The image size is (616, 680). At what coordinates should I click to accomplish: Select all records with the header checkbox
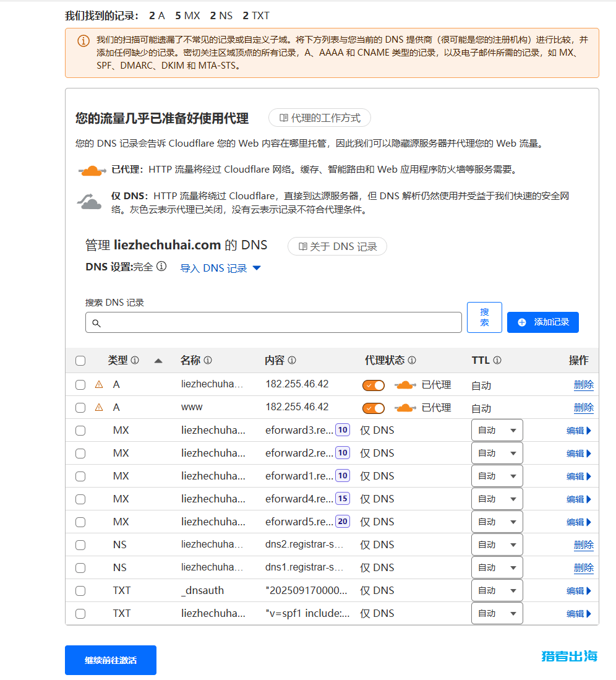(80, 360)
